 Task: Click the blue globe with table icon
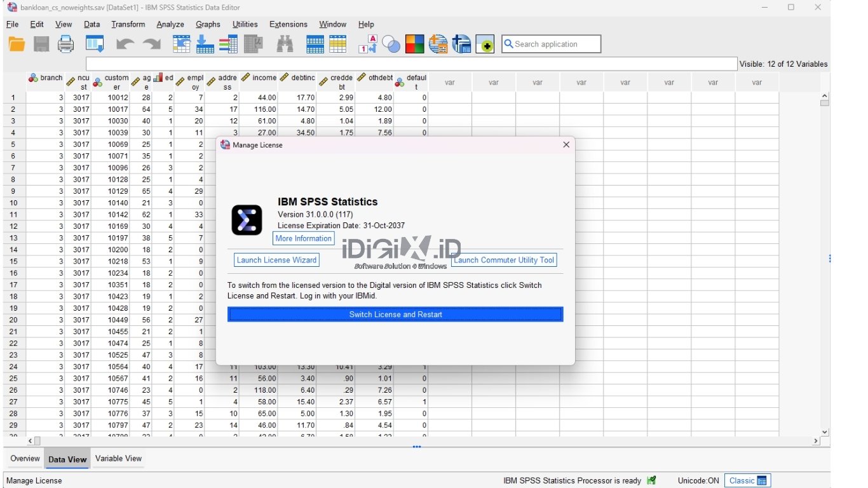[461, 44]
